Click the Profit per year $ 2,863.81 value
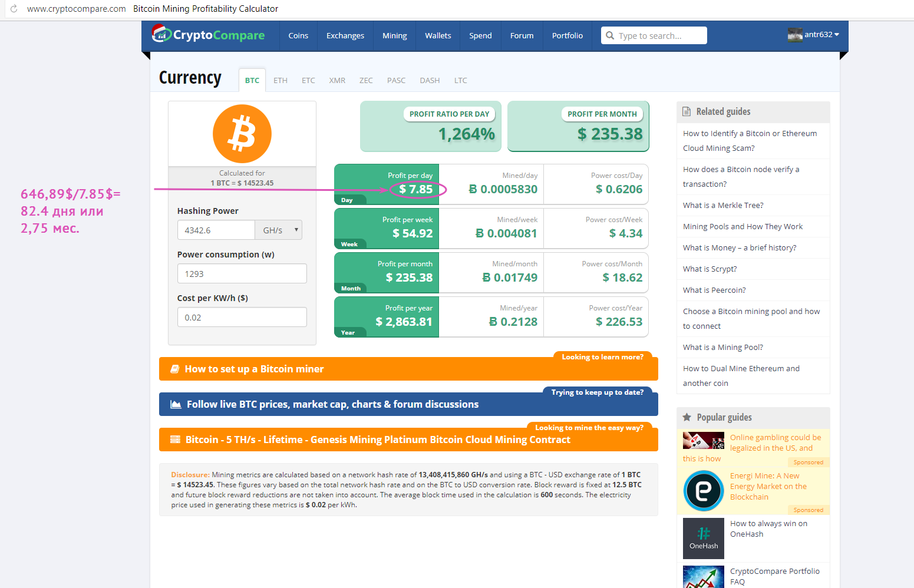This screenshot has height=588, width=914. point(404,322)
